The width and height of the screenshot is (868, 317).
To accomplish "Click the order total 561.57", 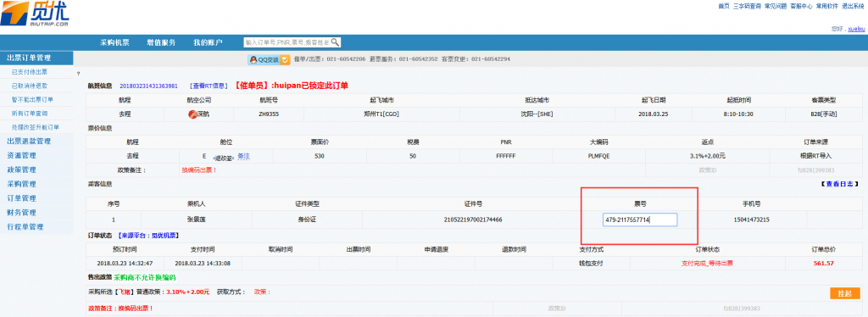I will pos(823,263).
